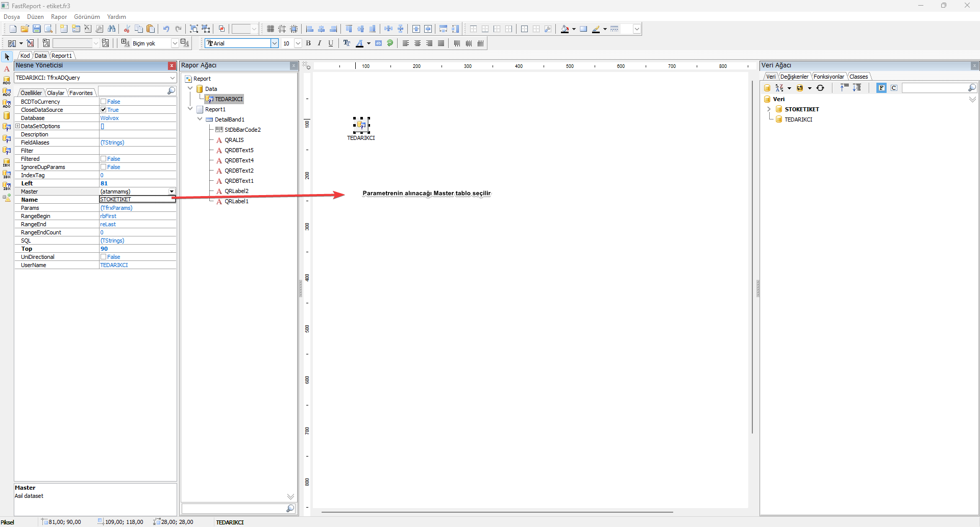980x527 pixels.
Task: Click the fill color bucket swatch
Action: tap(565, 29)
